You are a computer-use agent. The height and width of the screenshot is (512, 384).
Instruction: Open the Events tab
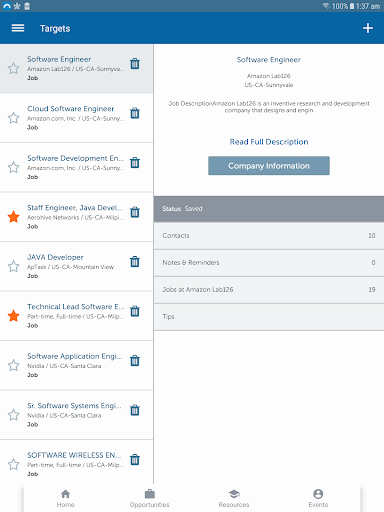[x=318, y=498]
